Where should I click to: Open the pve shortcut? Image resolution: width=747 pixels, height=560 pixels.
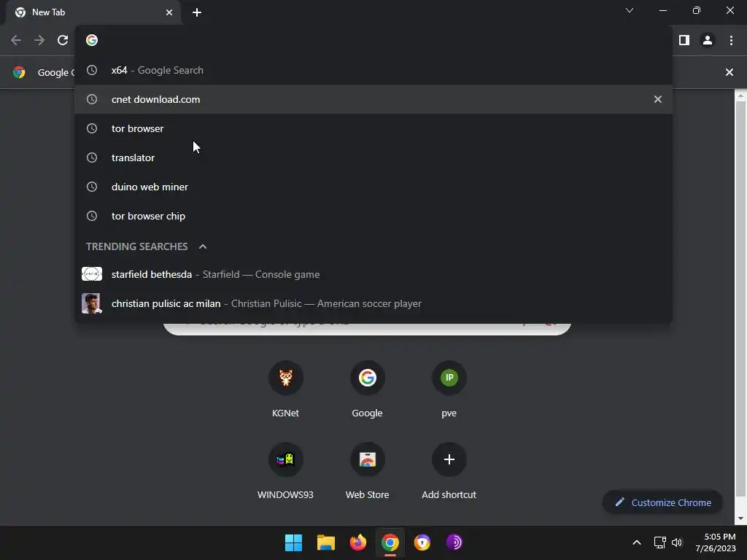(x=449, y=389)
